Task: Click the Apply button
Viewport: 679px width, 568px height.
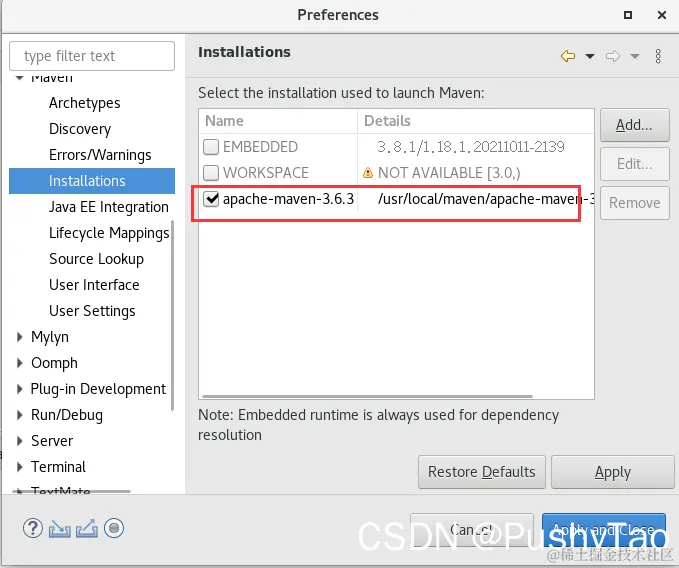Action: 613,472
